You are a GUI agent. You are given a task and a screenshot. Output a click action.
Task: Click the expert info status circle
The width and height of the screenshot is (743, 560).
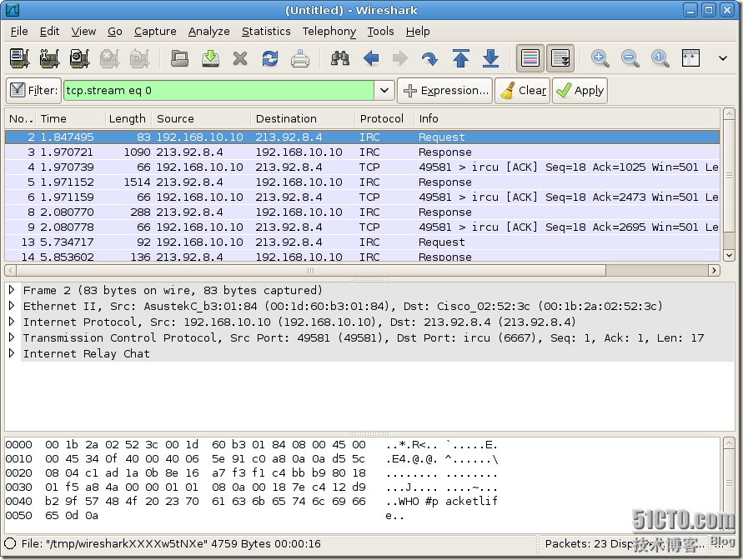(x=11, y=543)
